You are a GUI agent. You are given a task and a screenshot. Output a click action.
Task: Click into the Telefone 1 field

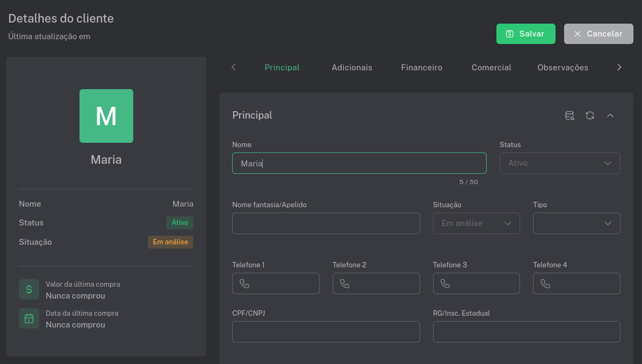coord(282,283)
